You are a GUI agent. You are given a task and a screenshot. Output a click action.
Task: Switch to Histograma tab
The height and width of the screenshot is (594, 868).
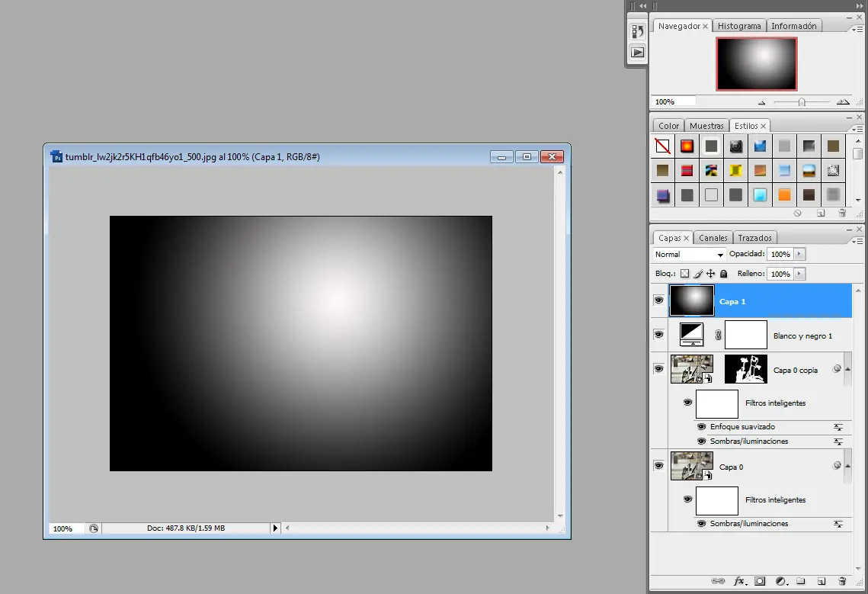739,26
